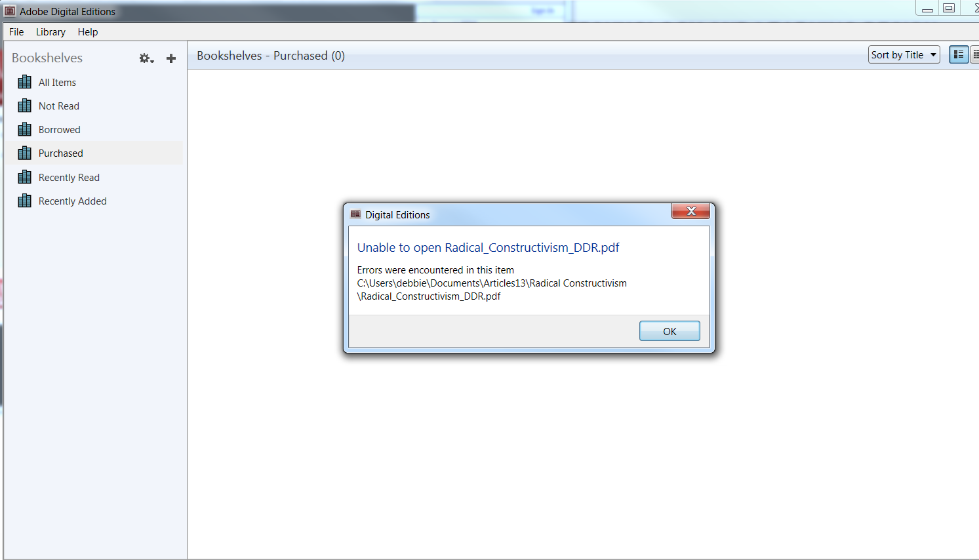
Task: Open the bookshelf options gear icon
Action: 146,58
